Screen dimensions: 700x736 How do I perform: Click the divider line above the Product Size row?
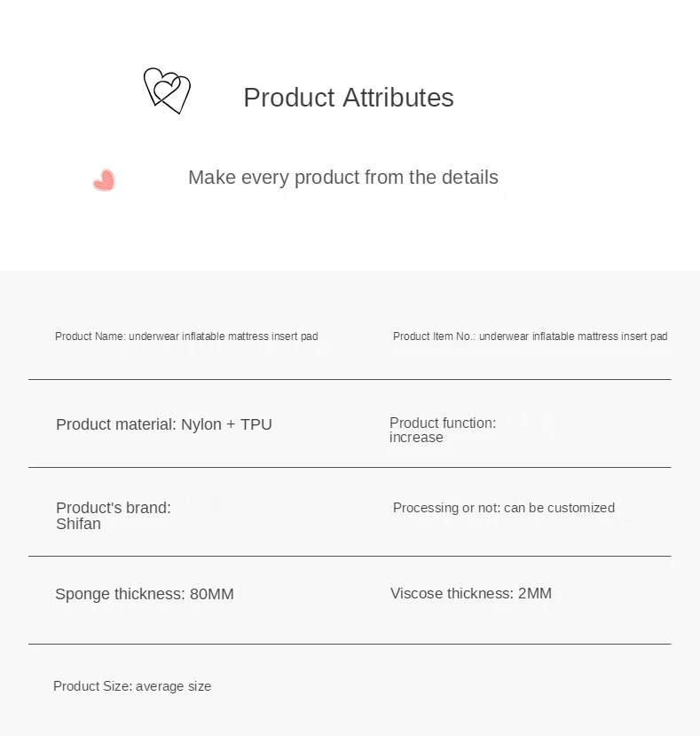pos(350,644)
